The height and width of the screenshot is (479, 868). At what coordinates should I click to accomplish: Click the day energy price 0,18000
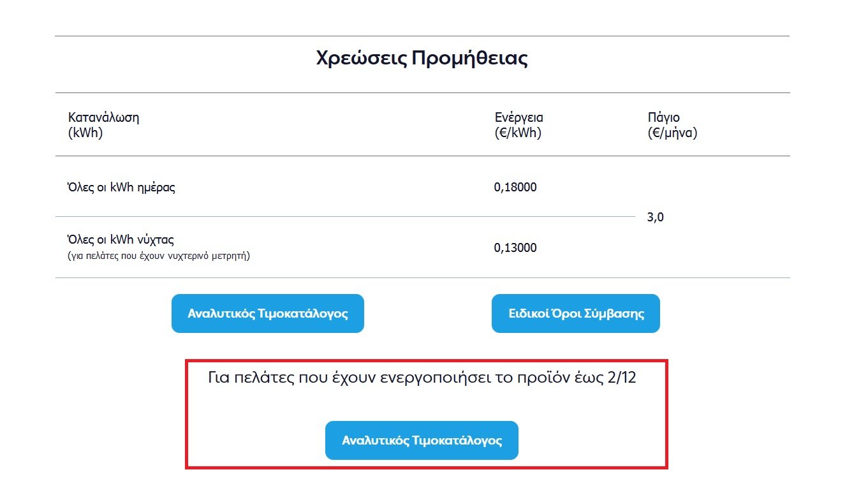pos(515,188)
